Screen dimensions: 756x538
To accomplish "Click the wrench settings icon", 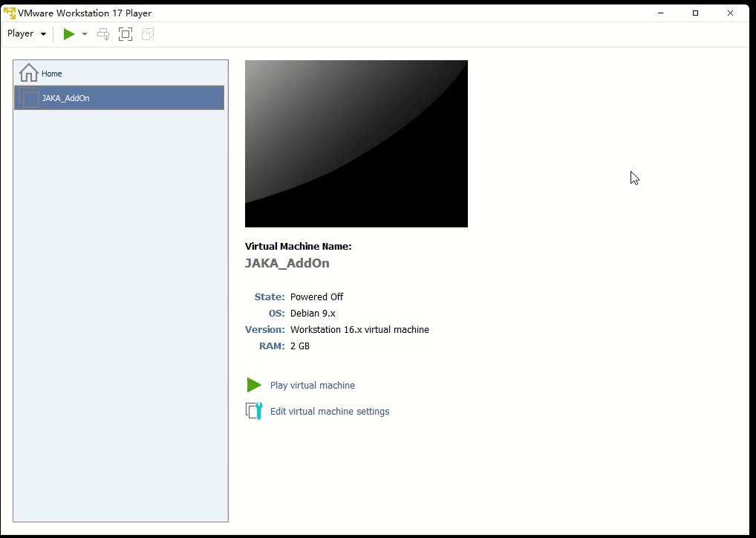I will 253,411.
